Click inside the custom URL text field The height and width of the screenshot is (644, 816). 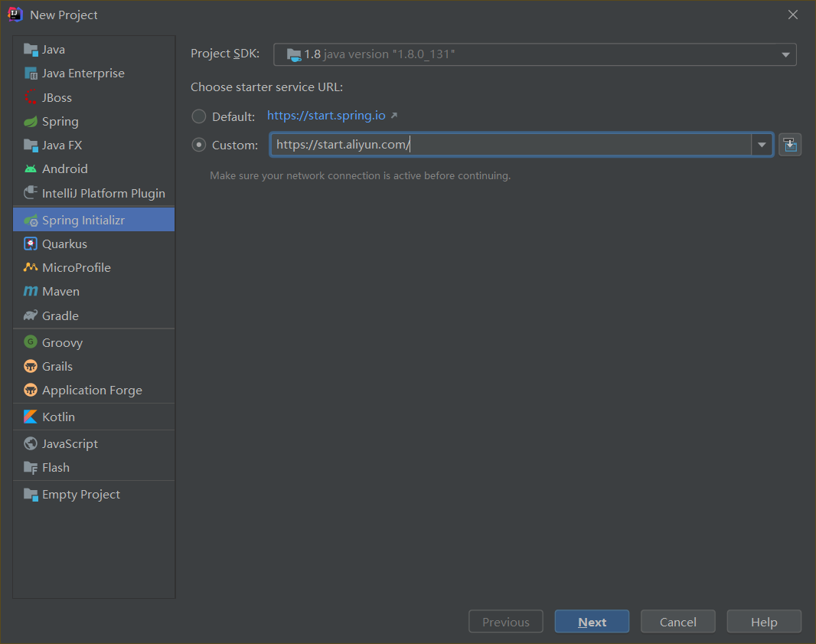tap(536, 145)
